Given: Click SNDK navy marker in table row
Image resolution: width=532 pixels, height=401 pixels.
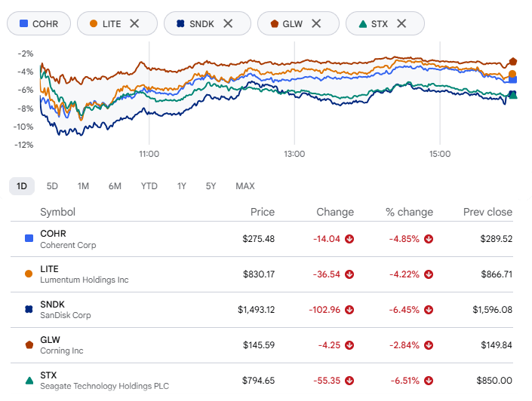Looking at the screenshot, I should click(x=29, y=309).
